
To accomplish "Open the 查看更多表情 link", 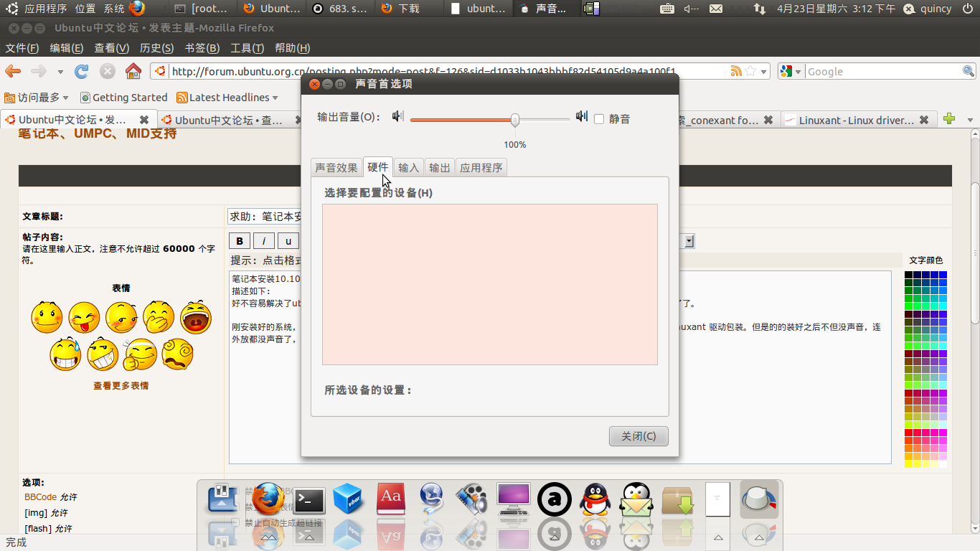I will (121, 385).
